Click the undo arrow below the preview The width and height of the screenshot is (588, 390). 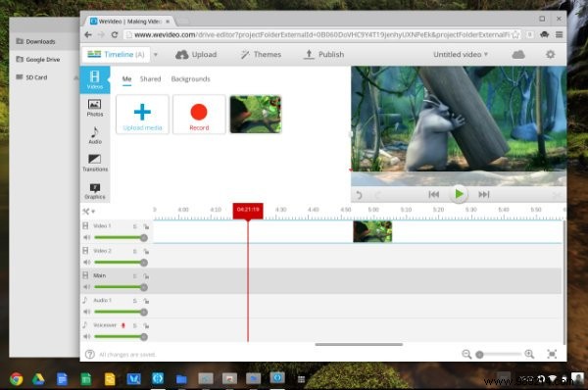coord(359,195)
